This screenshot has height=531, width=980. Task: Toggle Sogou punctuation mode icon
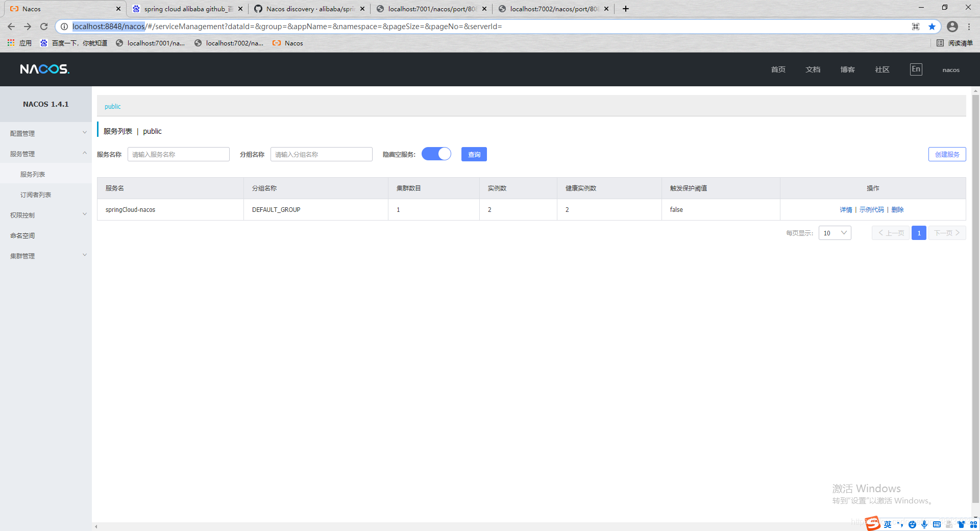tap(900, 524)
